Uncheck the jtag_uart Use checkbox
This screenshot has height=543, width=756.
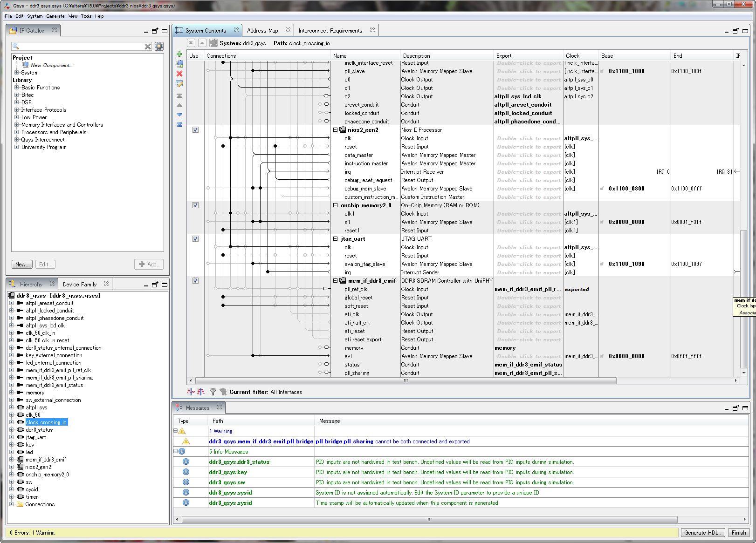pyautogui.click(x=195, y=239)
